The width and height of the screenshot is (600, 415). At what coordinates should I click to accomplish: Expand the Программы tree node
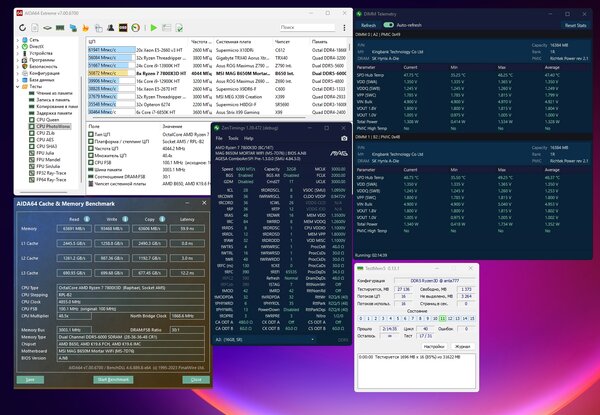[x=18, y=60]
